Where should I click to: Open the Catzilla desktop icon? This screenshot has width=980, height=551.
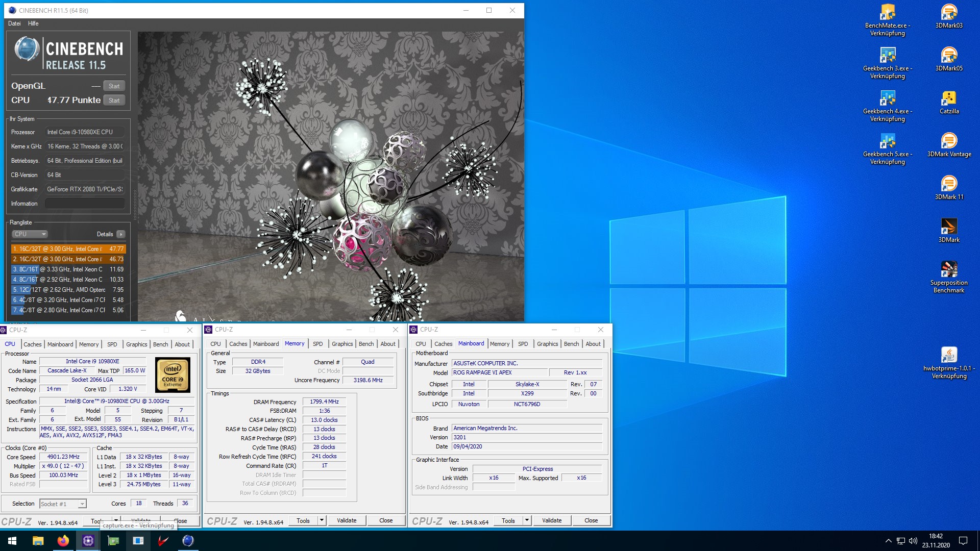tap(949, 102)
